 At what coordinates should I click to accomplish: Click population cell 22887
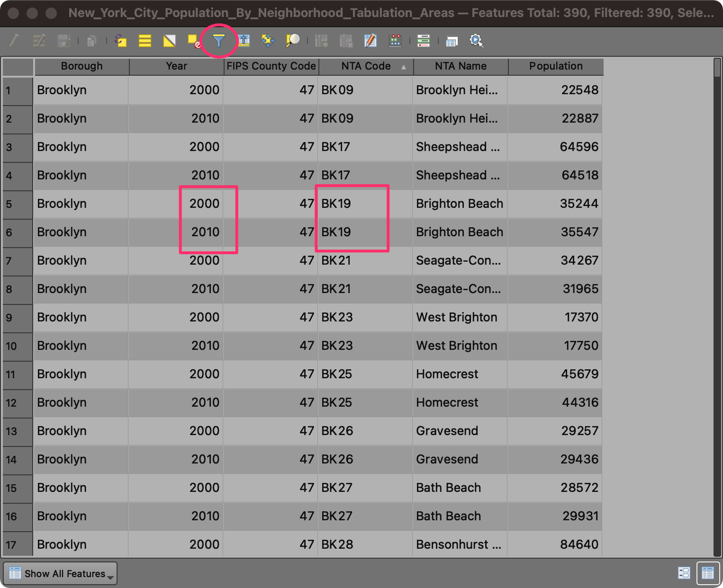pos(555,119)
